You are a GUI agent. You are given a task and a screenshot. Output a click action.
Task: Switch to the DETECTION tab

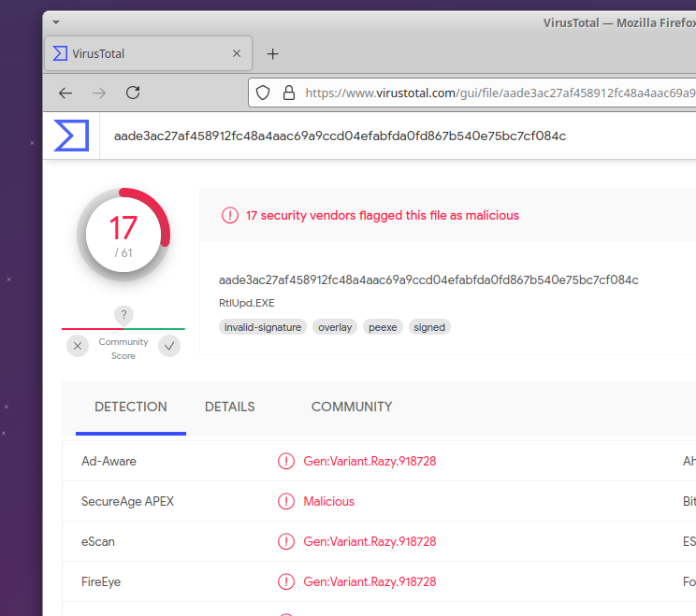tap(131, 407)
